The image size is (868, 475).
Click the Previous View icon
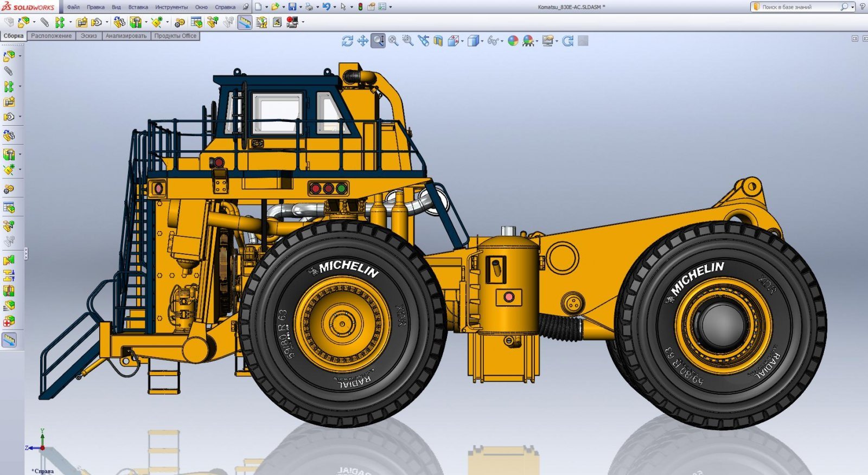423,41
